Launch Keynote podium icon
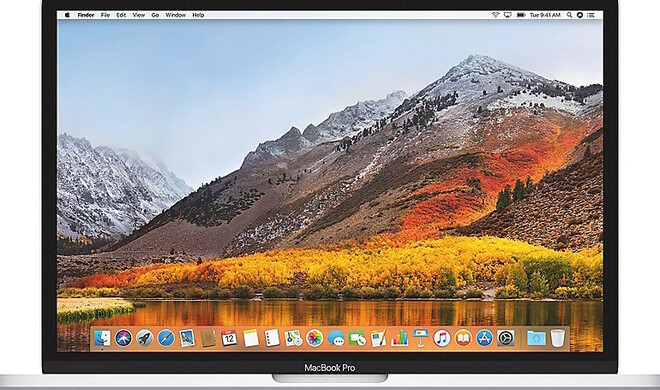 420,338
